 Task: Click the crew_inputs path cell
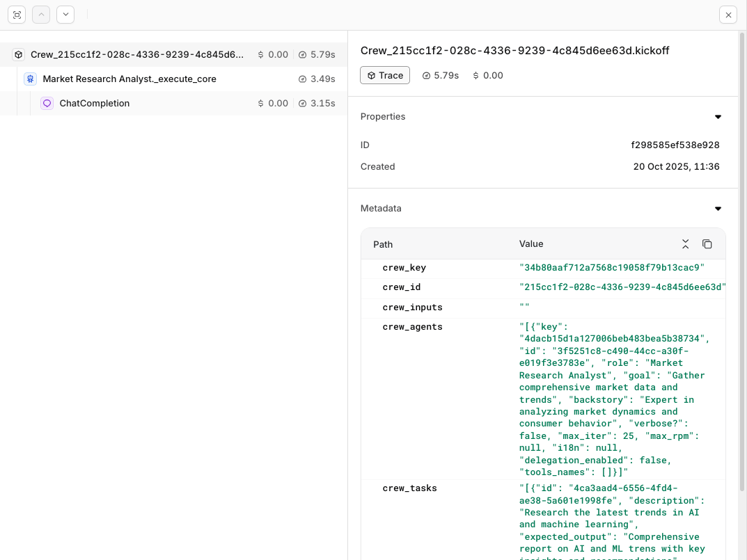412,307
